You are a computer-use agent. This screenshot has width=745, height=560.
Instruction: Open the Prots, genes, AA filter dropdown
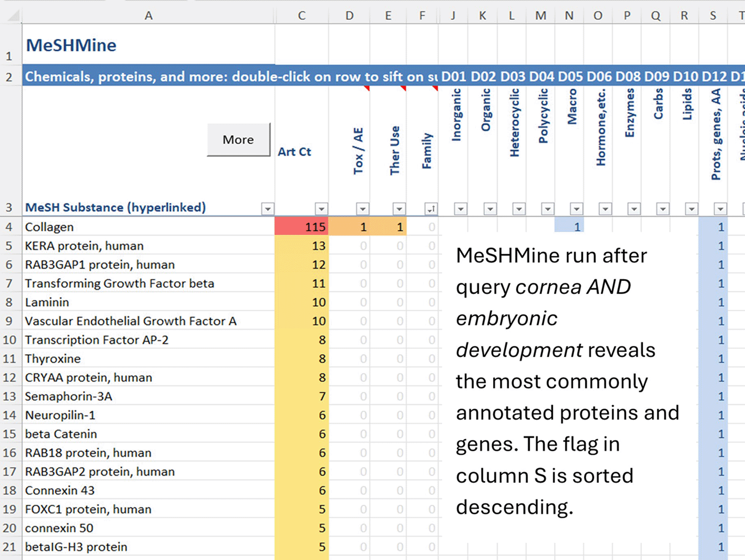(720, 209)
